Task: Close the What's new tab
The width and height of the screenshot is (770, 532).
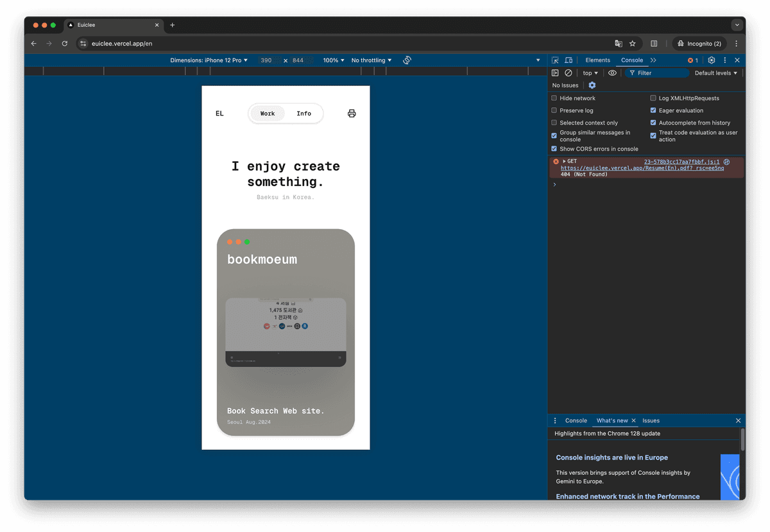Action: 633,421
